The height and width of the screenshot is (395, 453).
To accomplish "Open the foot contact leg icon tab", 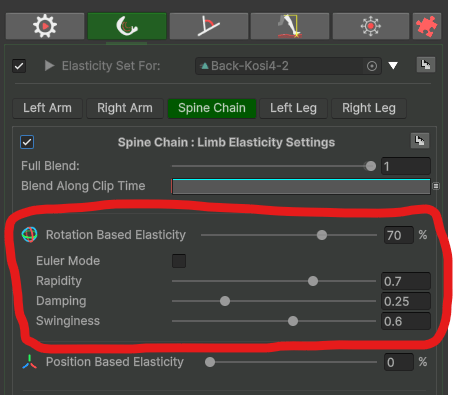I will pos(290,26).
